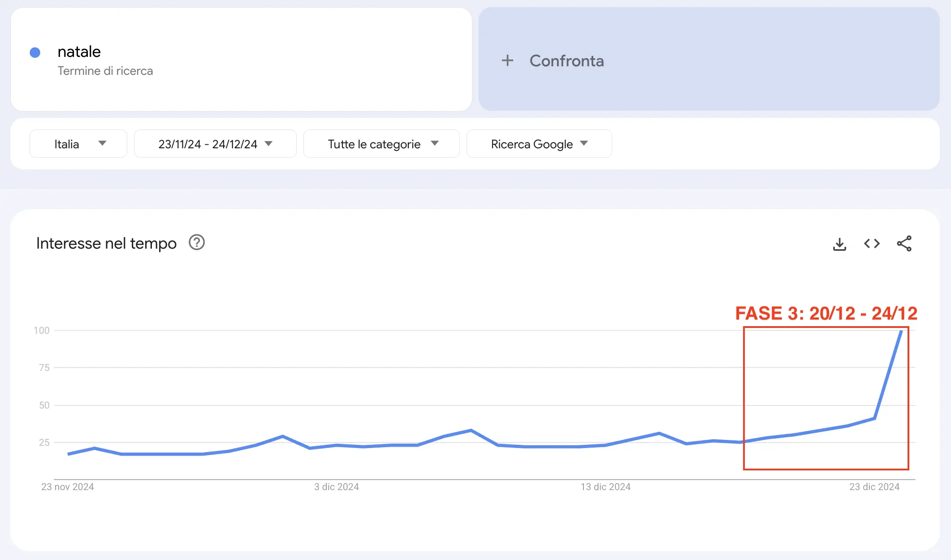Expand the Italia country dropdown
The height and width of the screenshot is (560, 951).
[78, 144]
